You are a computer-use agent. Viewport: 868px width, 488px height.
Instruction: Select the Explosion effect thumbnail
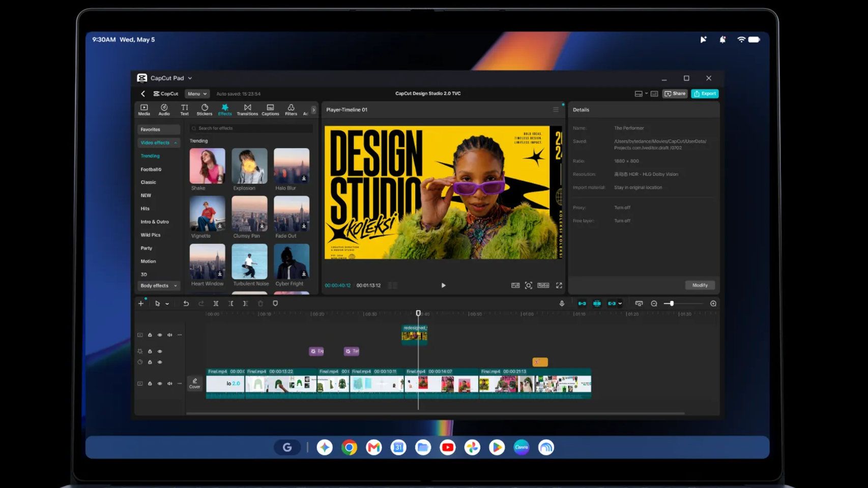coord(249,166)
